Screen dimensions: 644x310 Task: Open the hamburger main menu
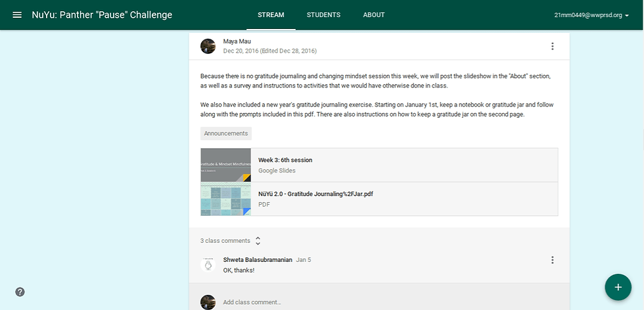coord(17,15)
